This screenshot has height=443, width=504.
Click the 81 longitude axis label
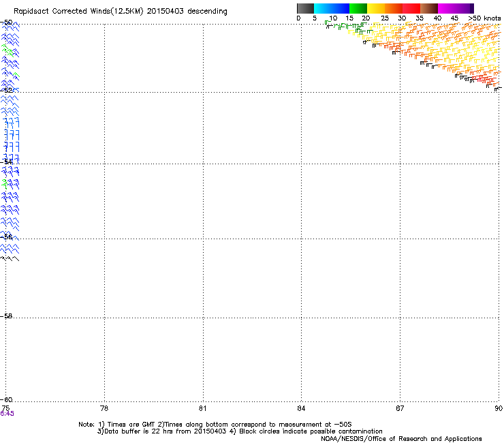[203, 408]
